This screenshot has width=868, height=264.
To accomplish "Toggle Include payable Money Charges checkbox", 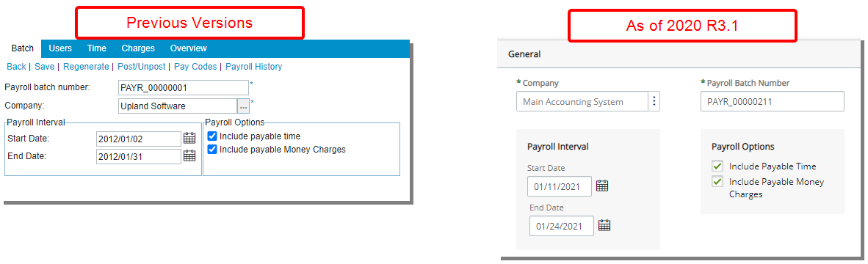I will (212, 149).
